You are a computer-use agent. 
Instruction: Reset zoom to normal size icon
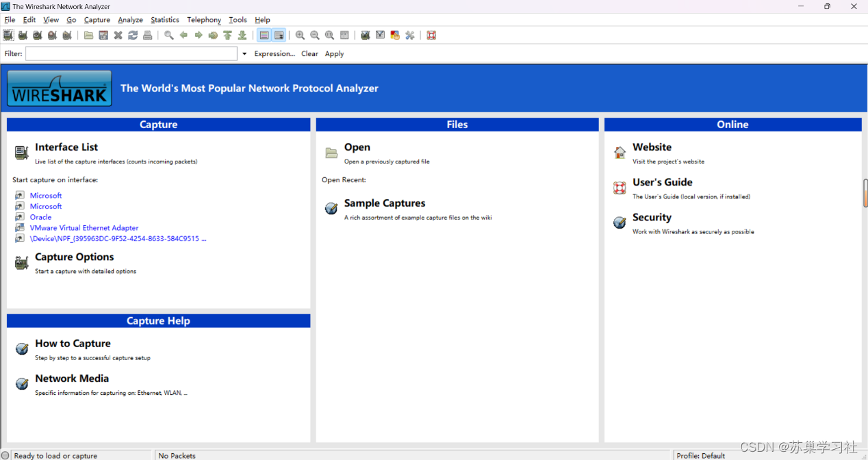coord(330,35)
